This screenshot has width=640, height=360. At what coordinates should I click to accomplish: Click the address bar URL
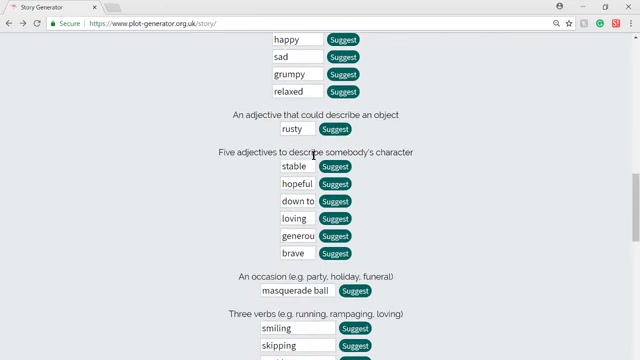(153, 24)
